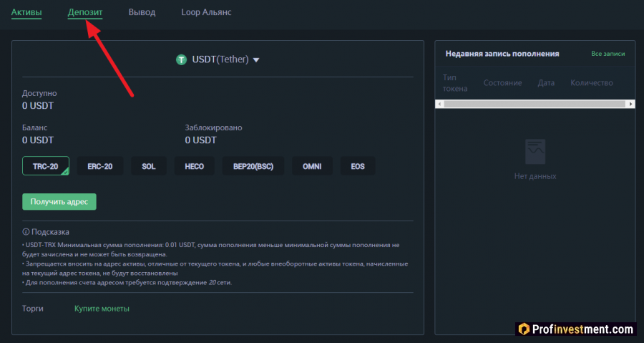The width and height of the screenshot is (644, 343).
Task: Click the Тип токена column header
Action: tap(455, 83)
